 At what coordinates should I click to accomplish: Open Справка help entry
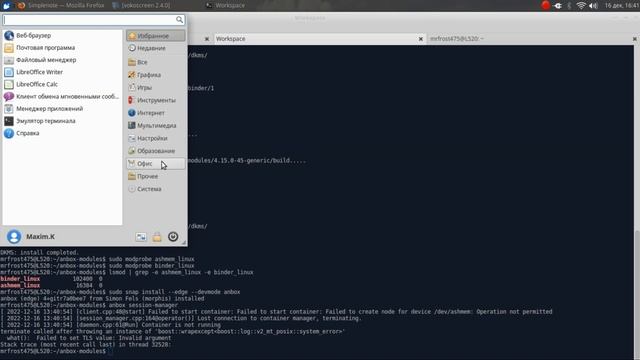pyautogui.click(x=62, y=133)
